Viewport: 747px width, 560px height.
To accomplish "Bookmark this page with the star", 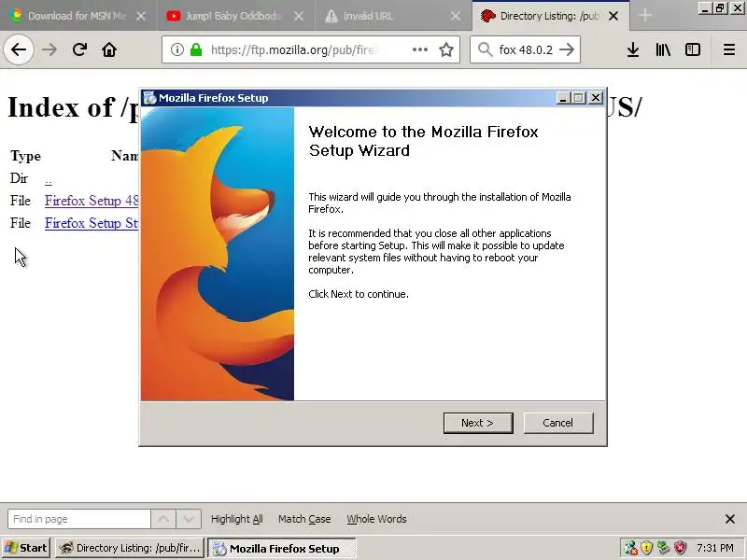I will 446,49.
